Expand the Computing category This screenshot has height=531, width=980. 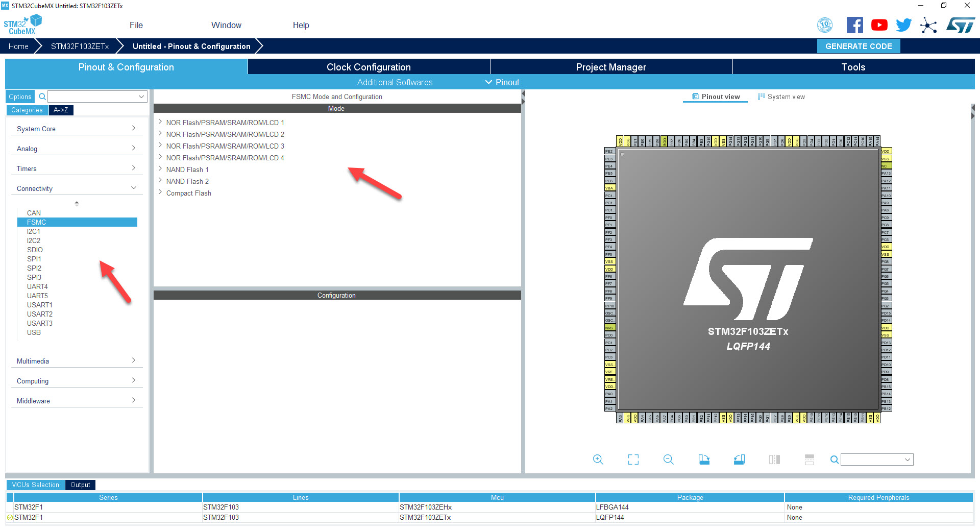click(x=77, y=381)
